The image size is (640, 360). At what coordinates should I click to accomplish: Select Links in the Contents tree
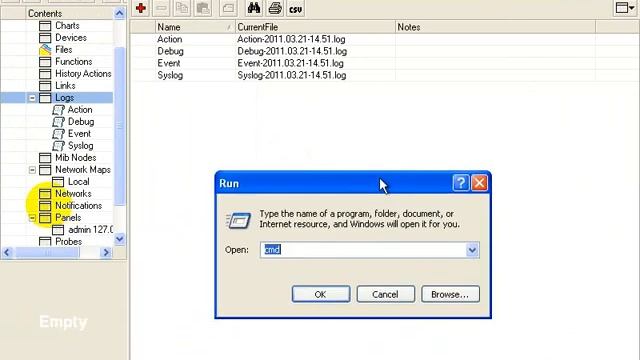coord(65,86)
